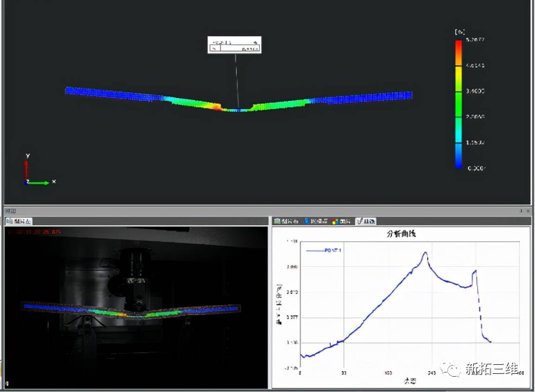
Task: Switch to the left image tab
Action: (19, 222)
